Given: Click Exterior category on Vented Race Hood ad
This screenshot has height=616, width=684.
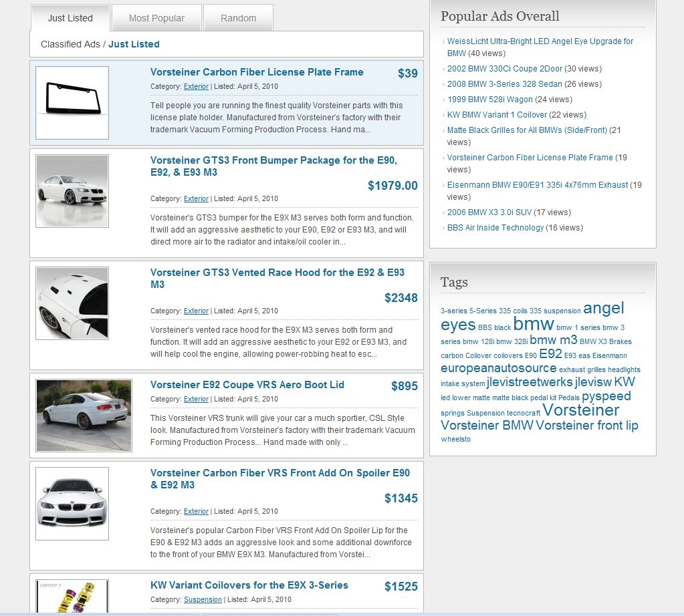Looking at the screenshot, I should pyautogui.click(x=196, y=311).
